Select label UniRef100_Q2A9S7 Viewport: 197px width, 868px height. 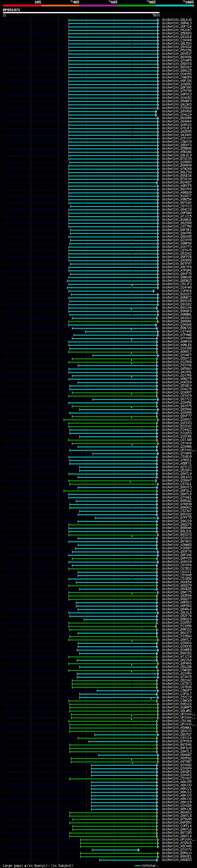177,419
